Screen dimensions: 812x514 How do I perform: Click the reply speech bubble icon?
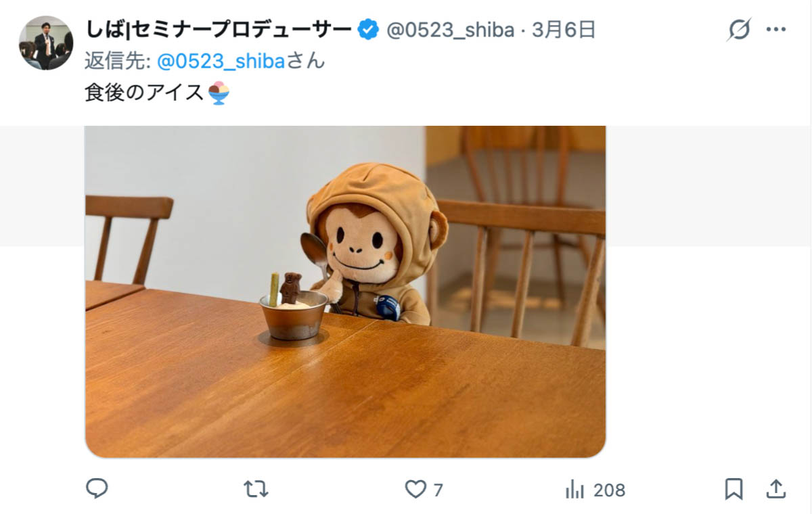97,489
